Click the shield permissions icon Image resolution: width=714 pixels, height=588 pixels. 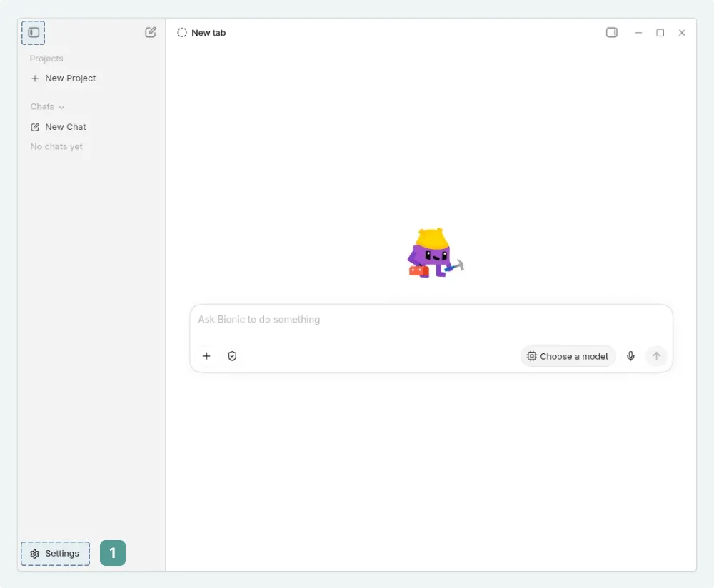232,356
